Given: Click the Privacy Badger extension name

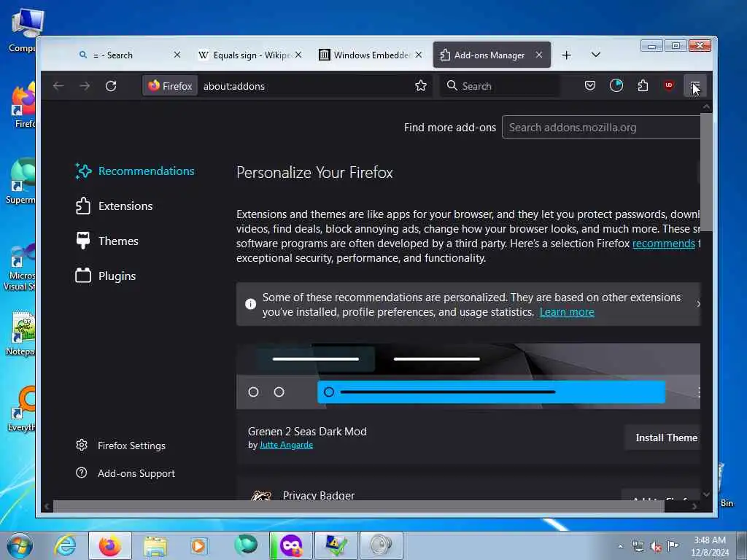Looking at the screenshot, I should 319,495.
